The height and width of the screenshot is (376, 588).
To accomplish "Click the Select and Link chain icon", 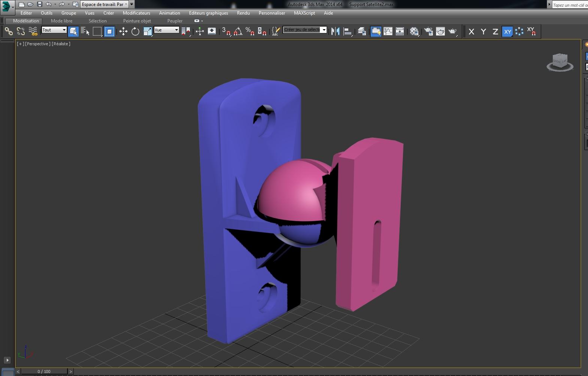I will point(9,31).
